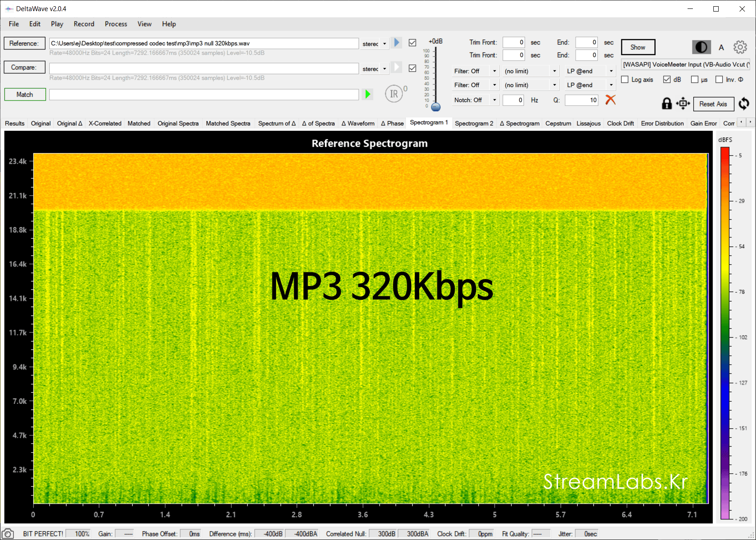Screen dimensions: 756x540
Task: Toggle the dark/light contrast theme icon
Action: (x=701, y=47)
